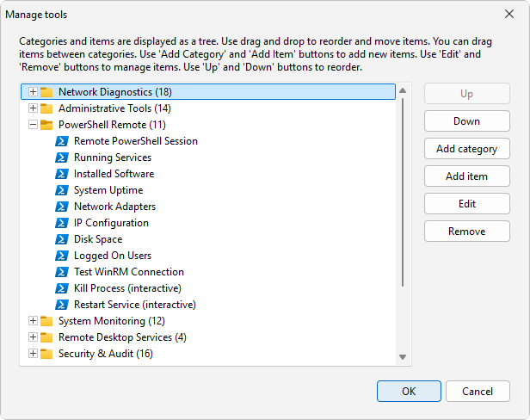Click the Network Diagnostics folder icon

[x=46, y=92]
